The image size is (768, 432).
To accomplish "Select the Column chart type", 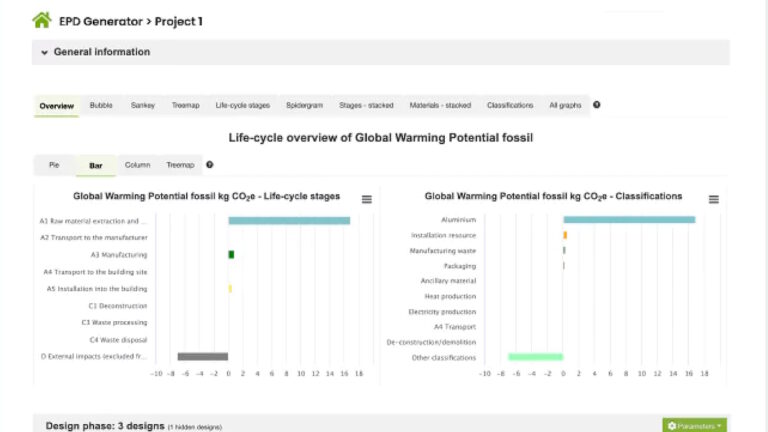I will click(x=136, y=165).
